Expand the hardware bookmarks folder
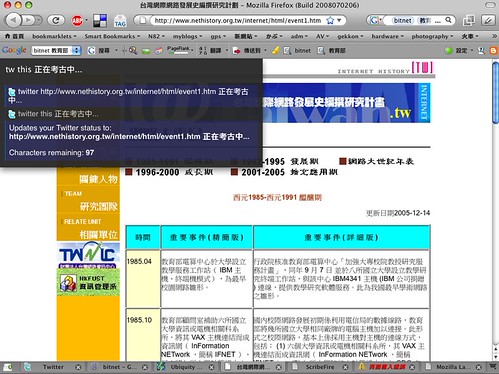Image resolution: width=499 pixels, height=374 pixels. point(388,36)
